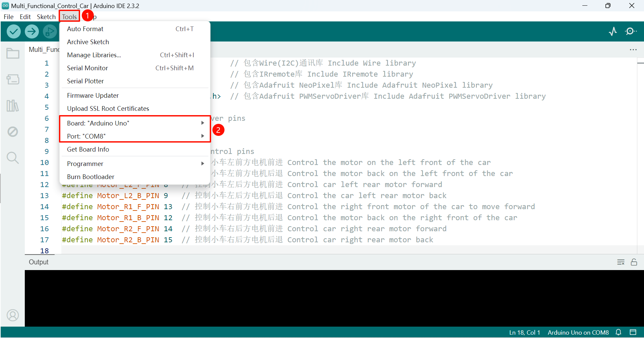Minimize the Arduino IDE window
Screen dimensions: 644x338
tap(585, 6)
